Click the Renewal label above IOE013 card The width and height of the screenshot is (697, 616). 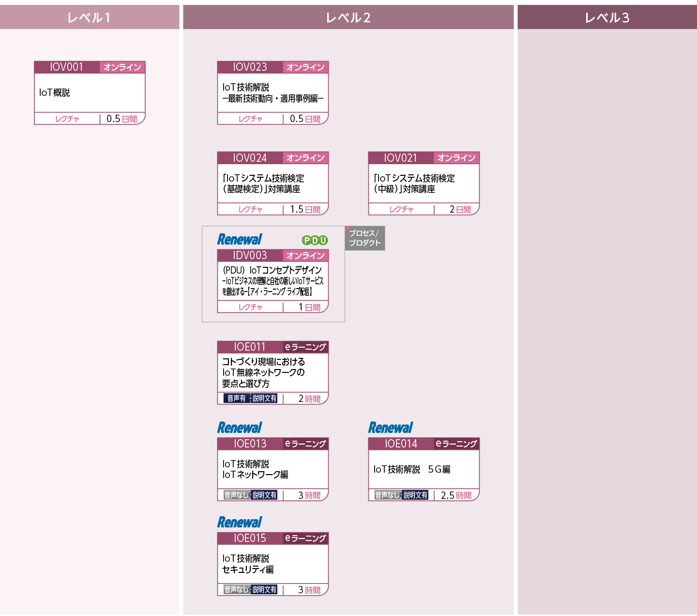click(240, 428)
